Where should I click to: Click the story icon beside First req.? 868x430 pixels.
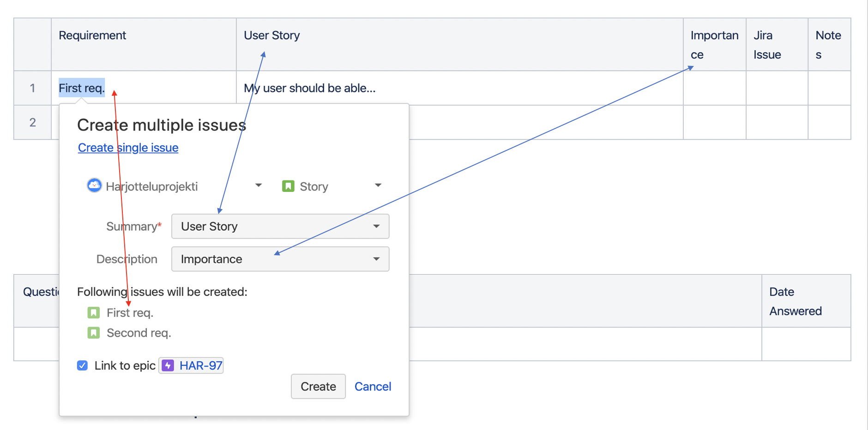[x=94, y=313]
